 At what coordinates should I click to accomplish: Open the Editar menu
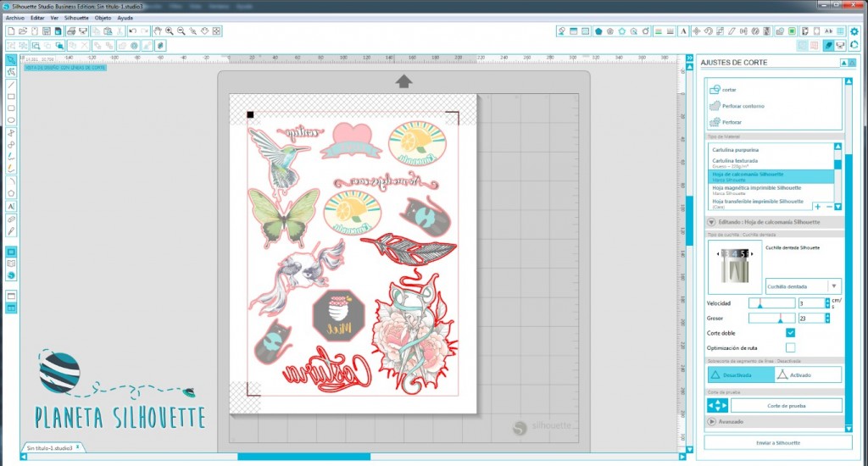point(37,18)
